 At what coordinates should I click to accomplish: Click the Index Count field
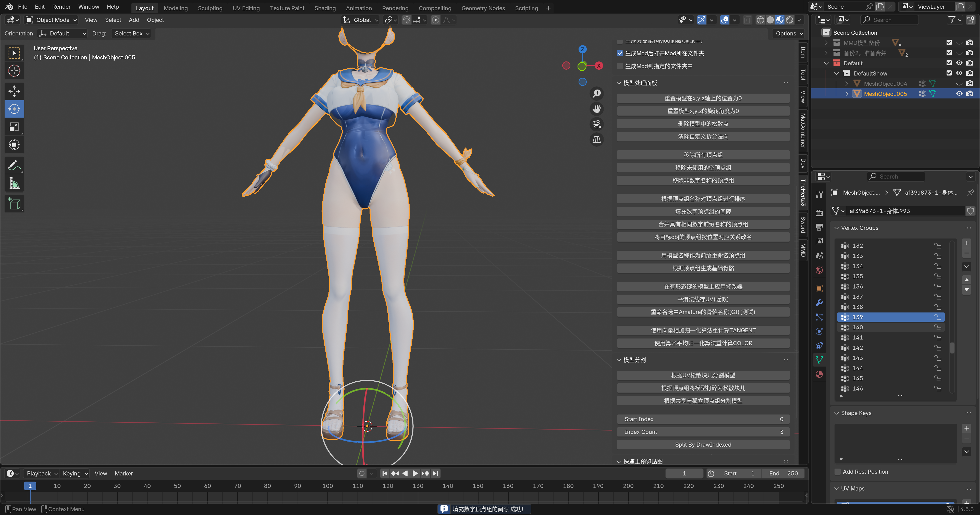point(703,432)
